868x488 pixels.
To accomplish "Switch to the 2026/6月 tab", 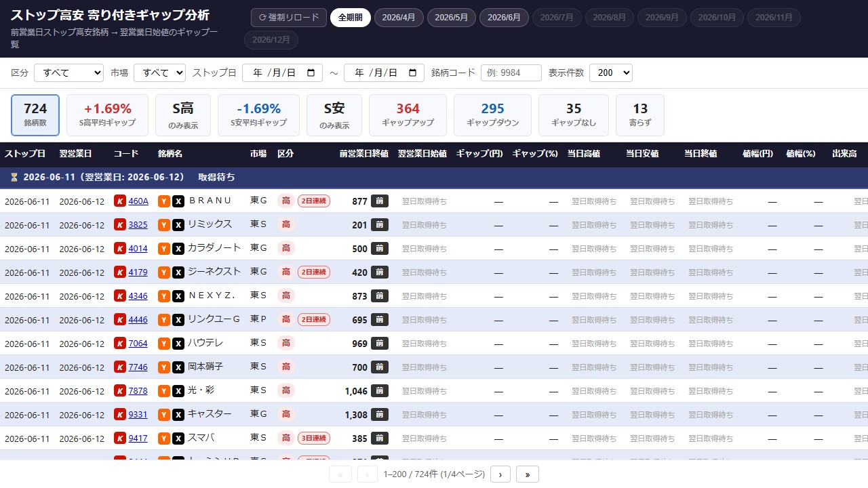I will (x=504, y=18).
